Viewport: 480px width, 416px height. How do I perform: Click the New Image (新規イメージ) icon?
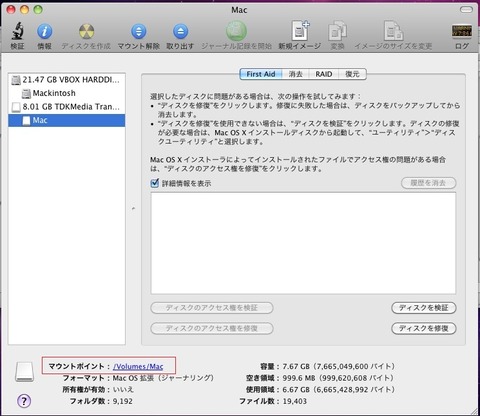click(x=300, y=30)
